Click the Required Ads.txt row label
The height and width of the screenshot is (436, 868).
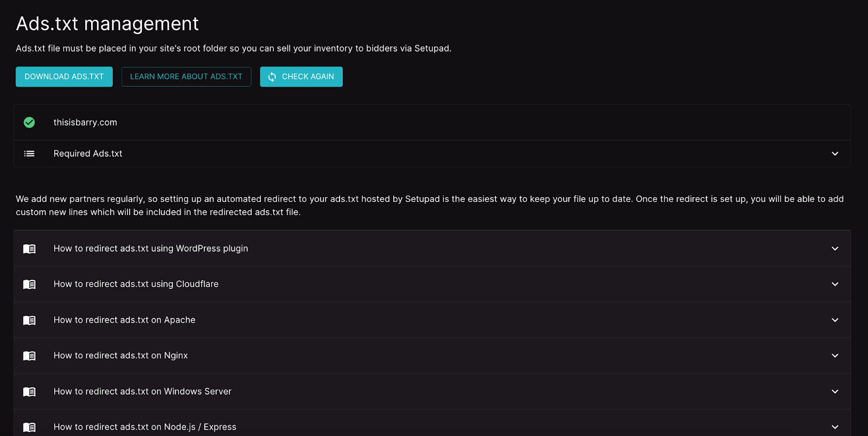tap(88, 154)
